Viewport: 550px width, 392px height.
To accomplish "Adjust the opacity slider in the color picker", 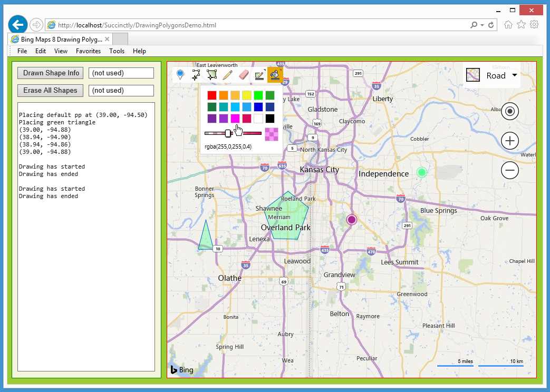I will [228, 133].
